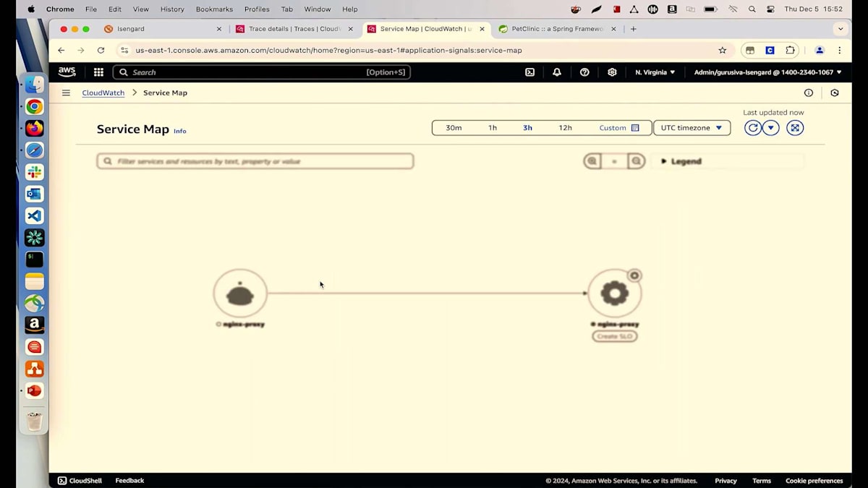The width and height of the screenshot is (868, 488).
Task: Open CloudShell from the footer
Action: pos(80,481)
